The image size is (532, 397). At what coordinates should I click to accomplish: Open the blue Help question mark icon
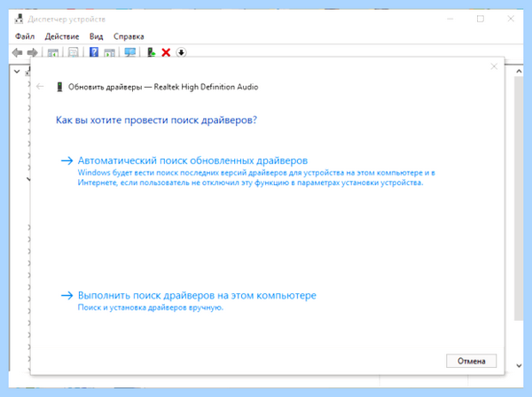(94, 52)
